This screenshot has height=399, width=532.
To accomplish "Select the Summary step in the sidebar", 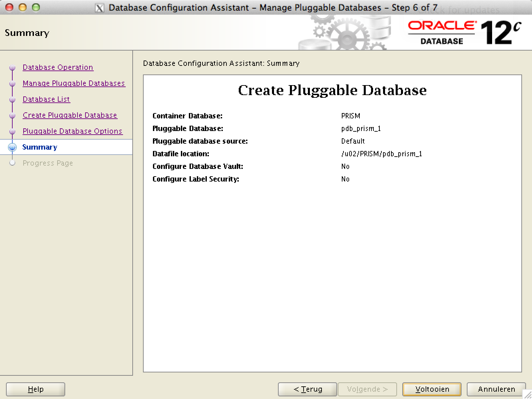I will (40, 147).
